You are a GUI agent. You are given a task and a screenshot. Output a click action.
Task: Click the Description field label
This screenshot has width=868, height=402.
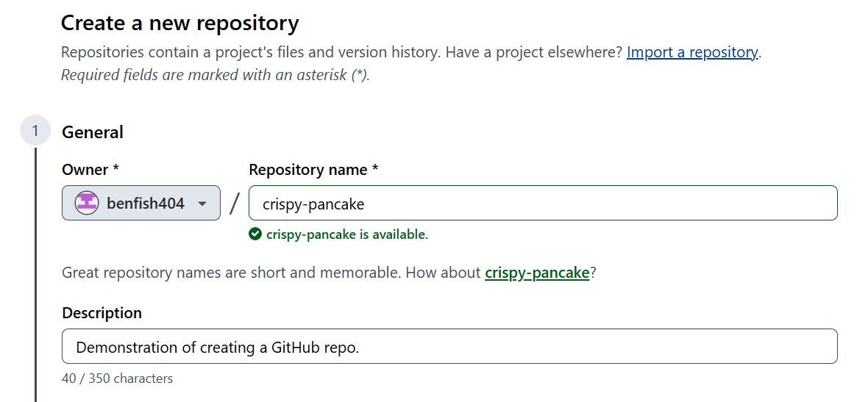click(x=102, y=313)
